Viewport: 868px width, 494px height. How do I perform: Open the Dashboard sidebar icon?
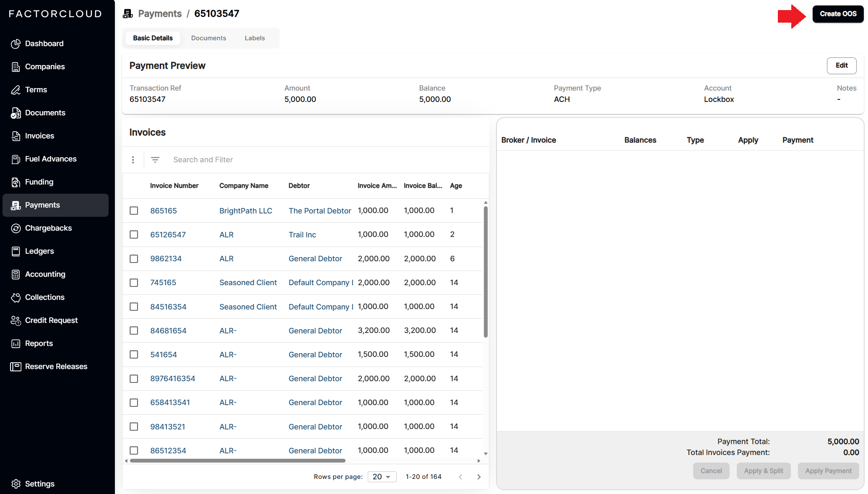pyautogui.click(x=16, y=44)
